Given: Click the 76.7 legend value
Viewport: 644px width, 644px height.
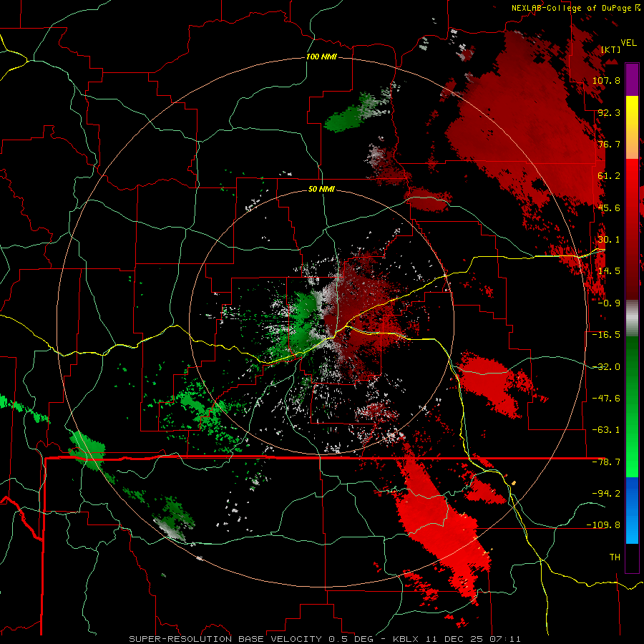Looking at the screenshot, I should [609, 144].
